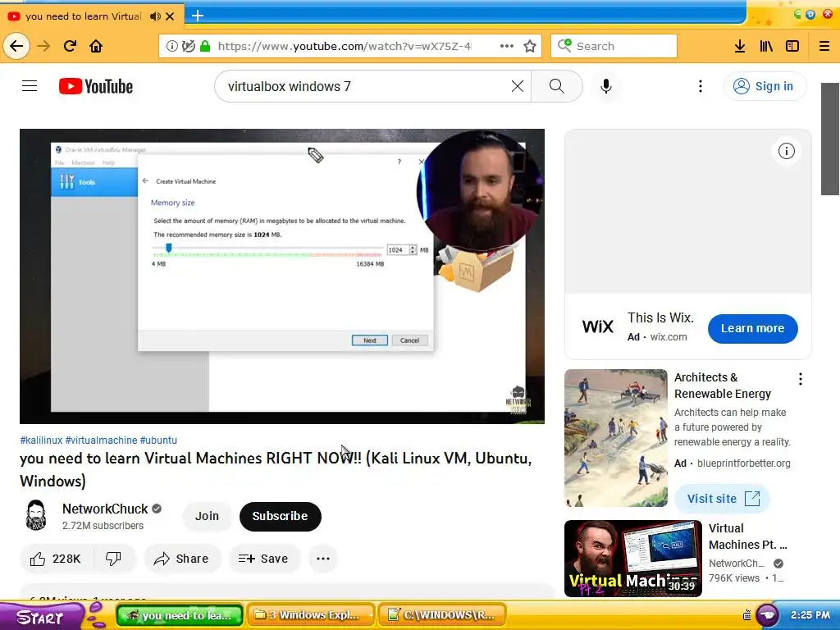Click the browser Search box
This screenshot has width=840, height=630.
click(x=614, y=46)
